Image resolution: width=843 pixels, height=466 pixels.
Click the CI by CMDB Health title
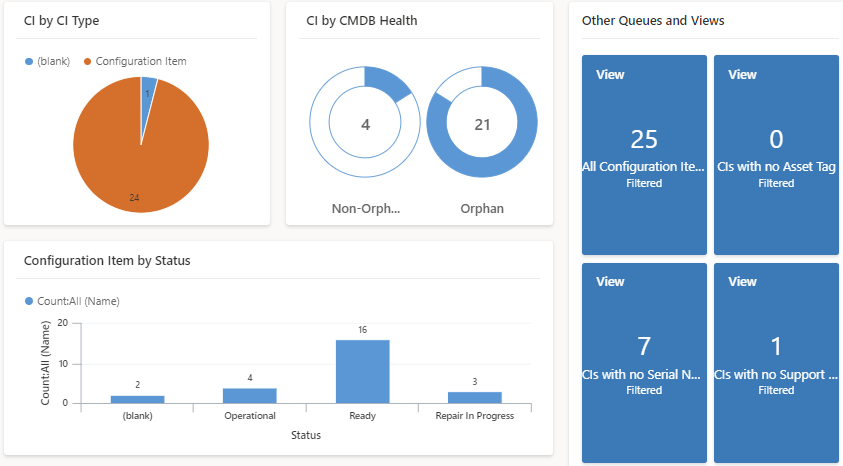coord(362,20)
